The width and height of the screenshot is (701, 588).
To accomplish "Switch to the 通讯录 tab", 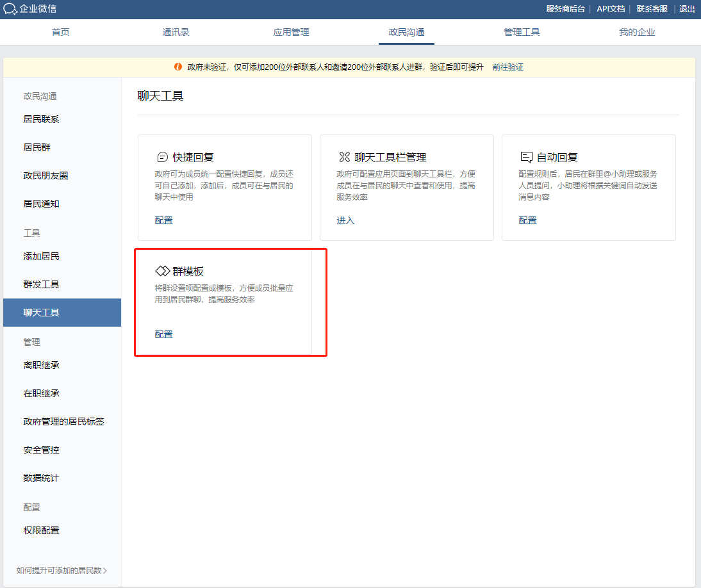I will pyautogui.click(x=176, y=30).
